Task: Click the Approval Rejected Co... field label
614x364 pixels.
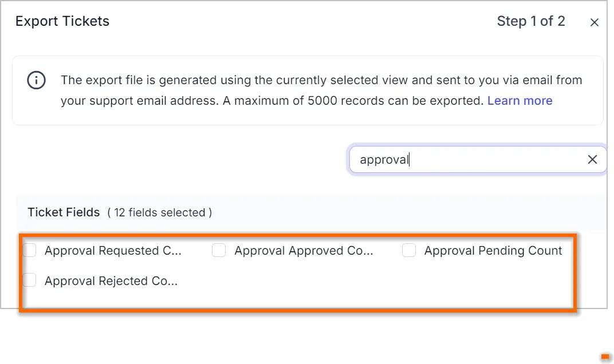Action: click(111, 281)
